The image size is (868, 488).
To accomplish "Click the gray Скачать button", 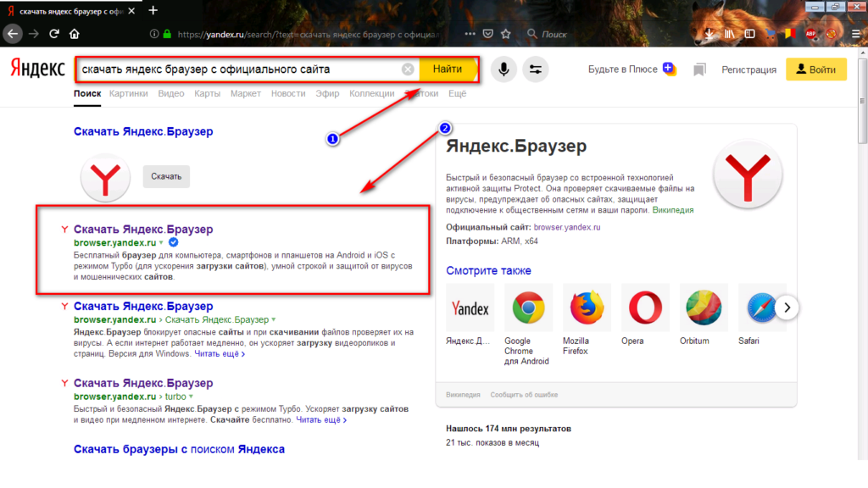I will (x=166, y=176).
